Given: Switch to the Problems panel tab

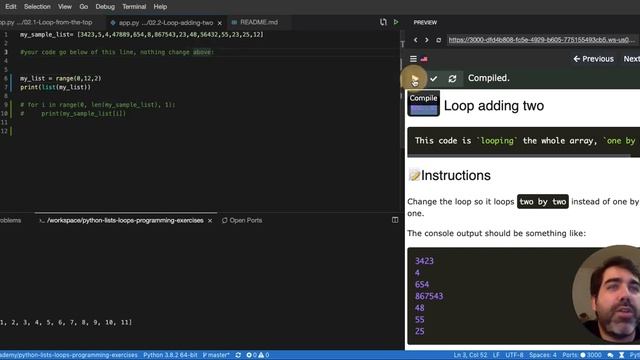Looking at the screenshot, I should click(10, 220).
